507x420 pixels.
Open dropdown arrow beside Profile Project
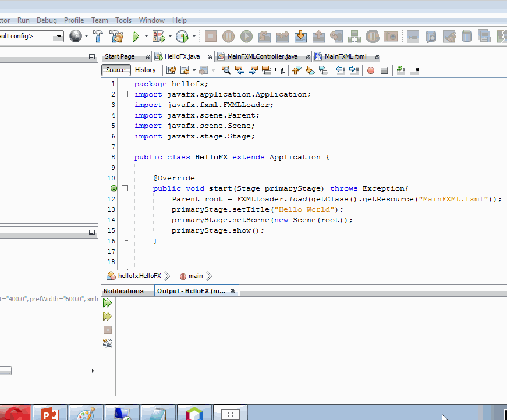(x=194, y=36)
